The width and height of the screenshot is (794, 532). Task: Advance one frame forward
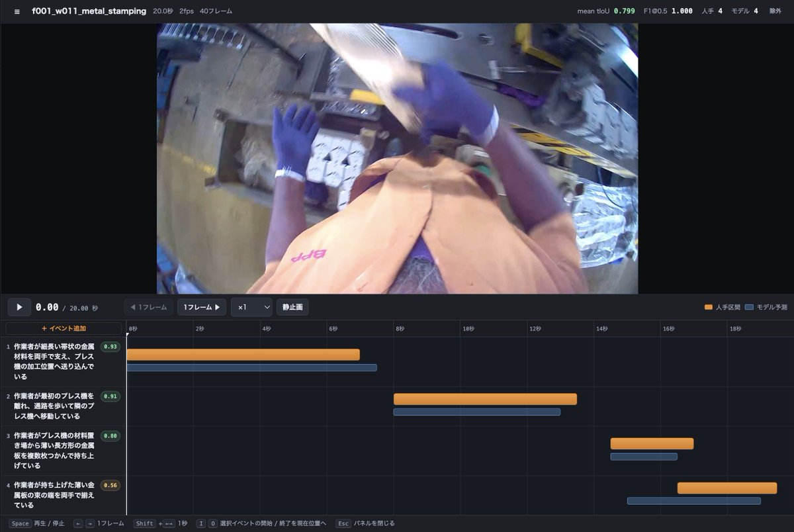[202, 307]
